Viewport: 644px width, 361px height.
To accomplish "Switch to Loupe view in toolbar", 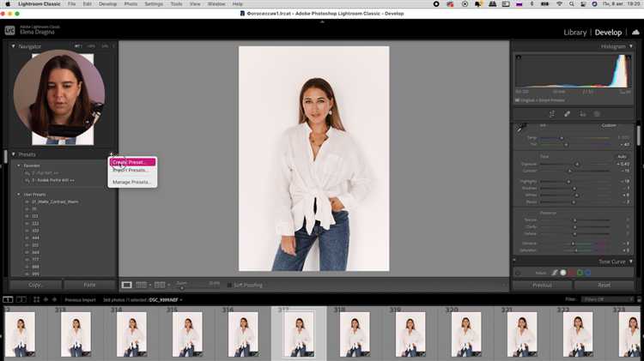I will (127, 285).
